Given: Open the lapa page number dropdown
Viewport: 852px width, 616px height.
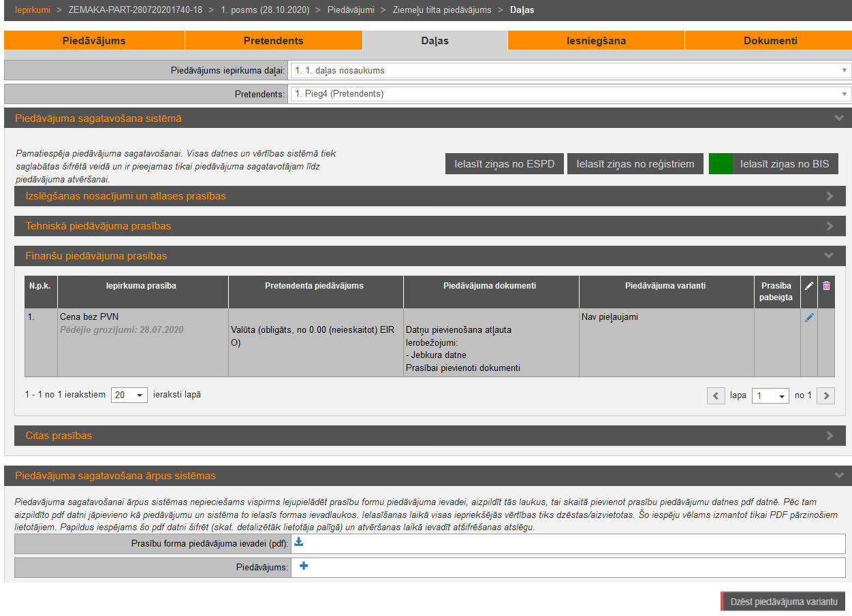Looking at the screenshot, I should (770, 395).
